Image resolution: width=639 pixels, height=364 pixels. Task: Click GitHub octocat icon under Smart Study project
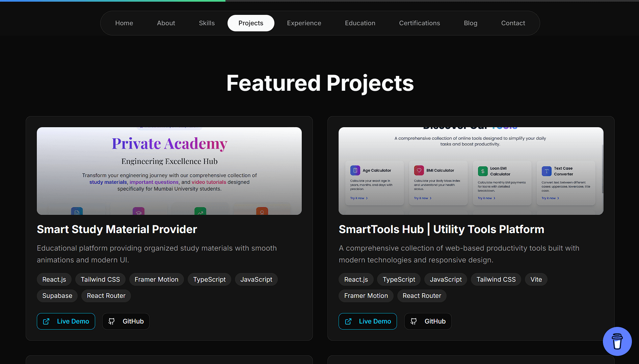[111, 321]
